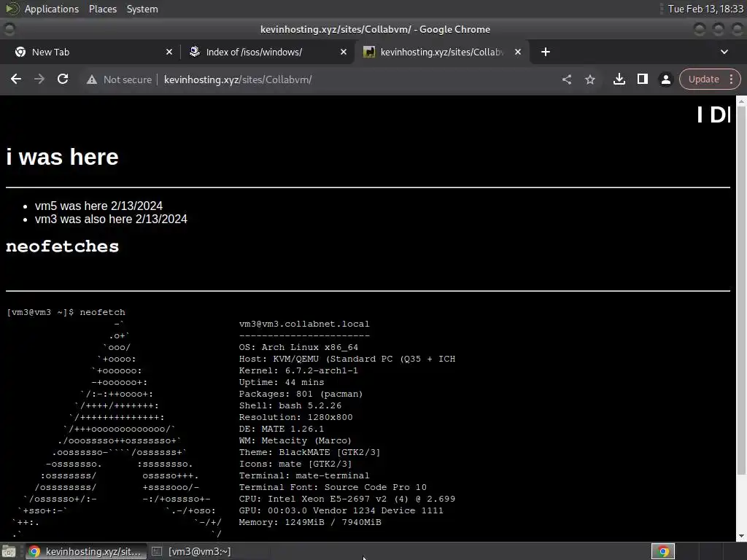
Task: Click 'Terminal Font: Source Code Pro 10' line
Action: (x=333, y=487)
